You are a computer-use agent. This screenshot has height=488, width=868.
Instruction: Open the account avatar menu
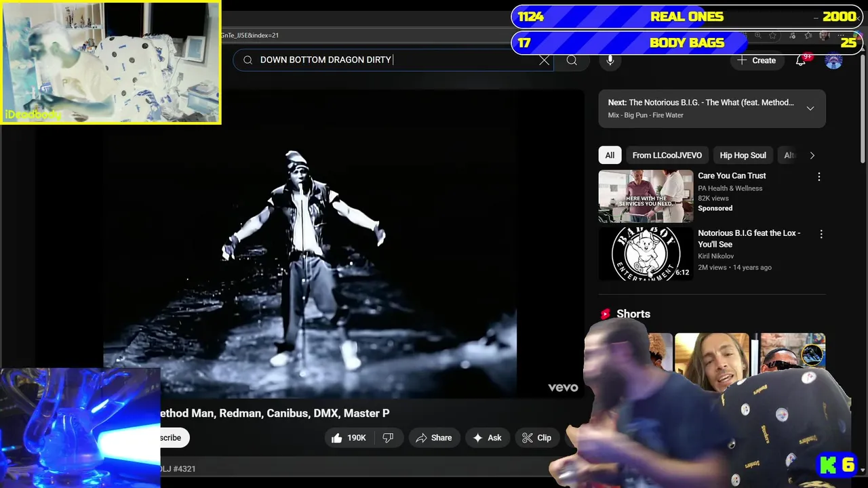(833, 60)
